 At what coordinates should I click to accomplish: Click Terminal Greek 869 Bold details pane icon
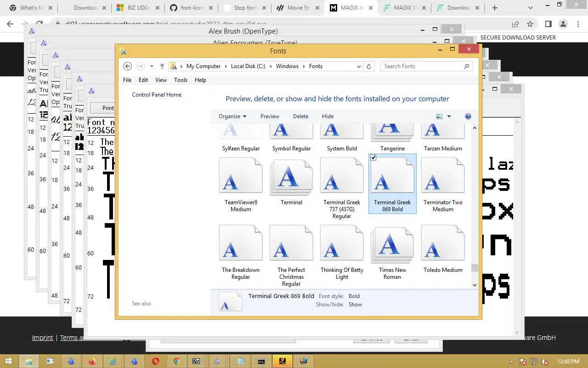click(230, 302)
